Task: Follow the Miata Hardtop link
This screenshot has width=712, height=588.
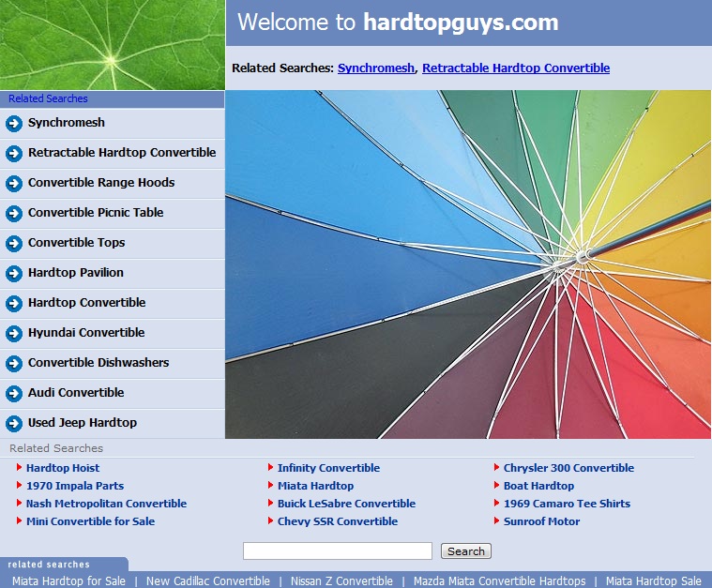Action: pos(315,486)
